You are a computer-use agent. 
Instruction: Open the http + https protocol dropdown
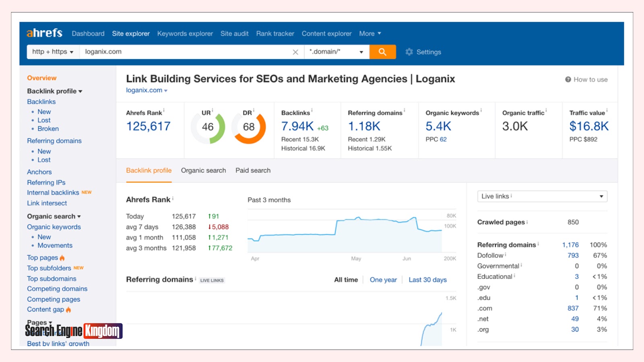(x=53, y=52)
